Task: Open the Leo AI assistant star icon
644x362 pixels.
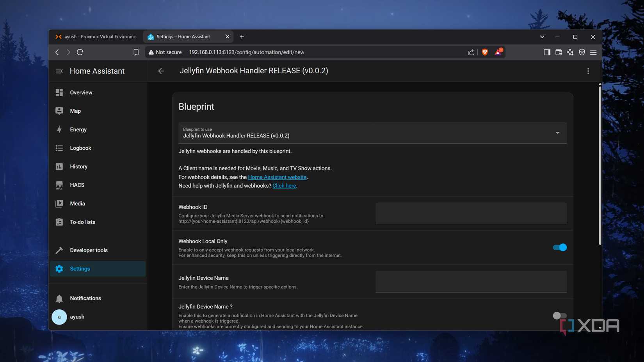Action: click(570, 52)
